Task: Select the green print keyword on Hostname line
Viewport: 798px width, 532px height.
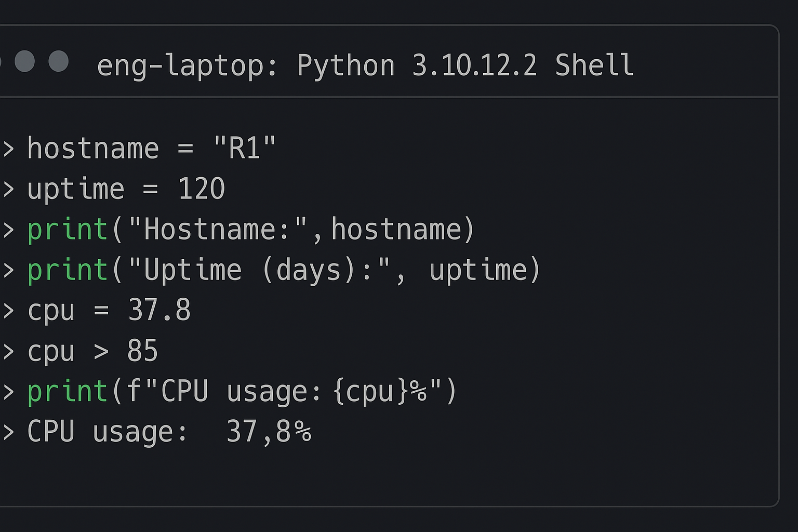Action: pos(67,229)
